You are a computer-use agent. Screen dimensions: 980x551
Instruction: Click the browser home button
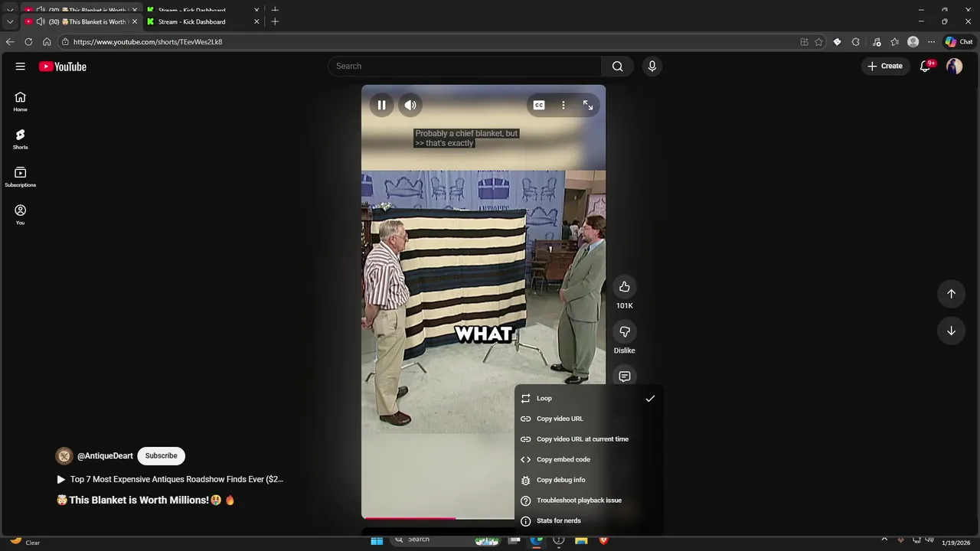pyautogui.click(x=47, y=42)
